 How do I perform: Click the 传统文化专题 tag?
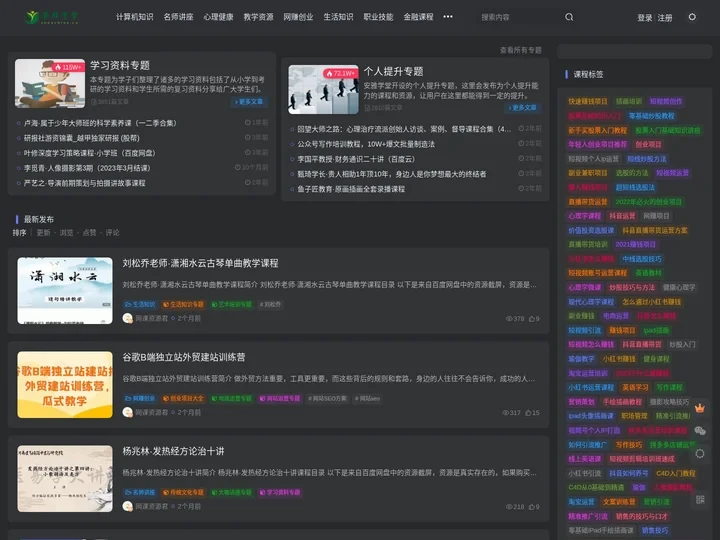pos(183,492)
